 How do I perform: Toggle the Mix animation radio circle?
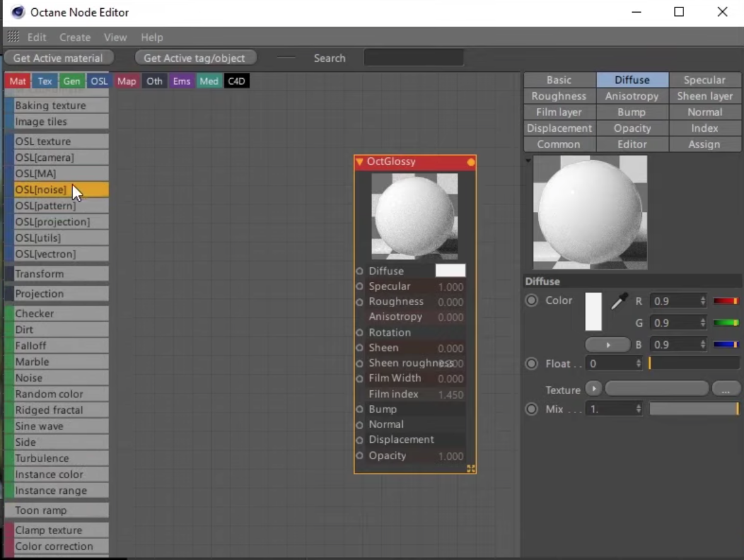click(532, 409)
